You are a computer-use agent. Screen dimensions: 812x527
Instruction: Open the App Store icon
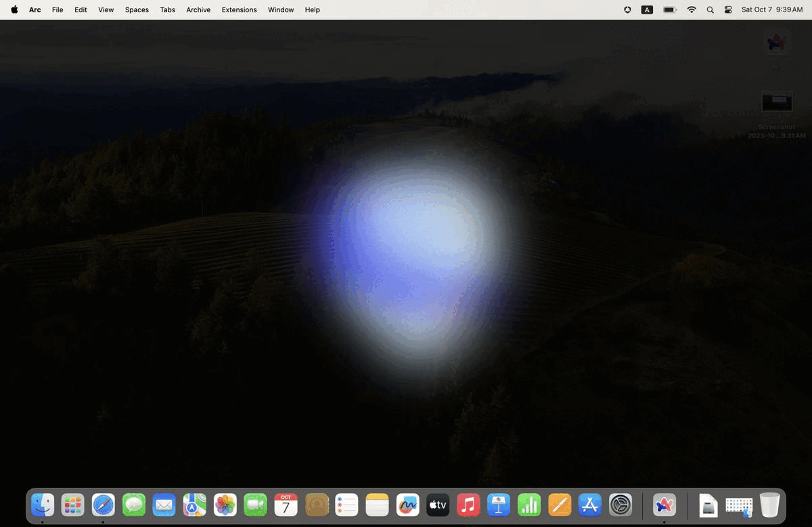[x=590, y=505]
